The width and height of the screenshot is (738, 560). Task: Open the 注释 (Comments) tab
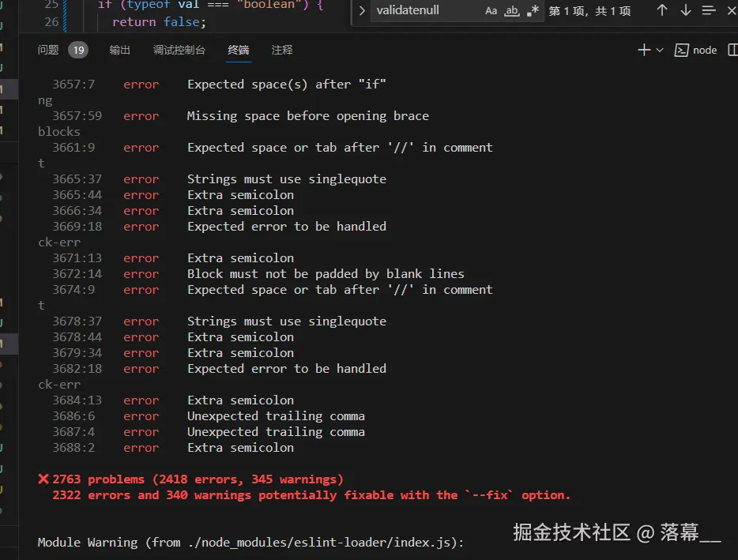[282, 50]
